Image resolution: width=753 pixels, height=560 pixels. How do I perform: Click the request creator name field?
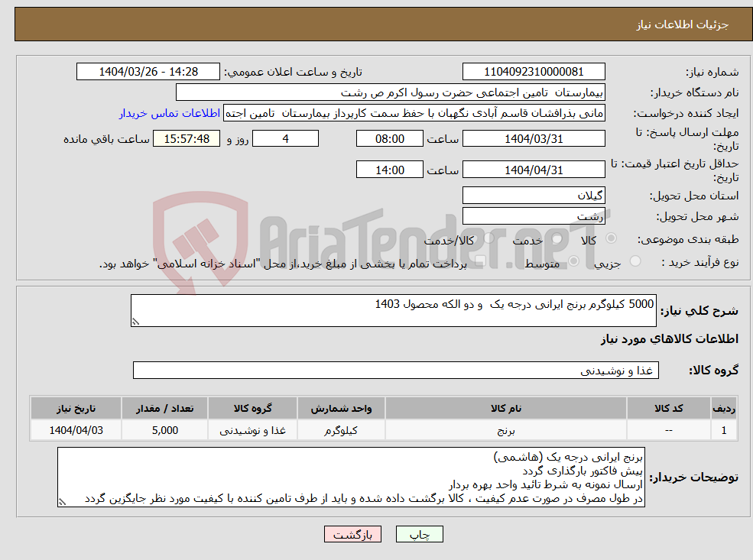pos(414,113)
